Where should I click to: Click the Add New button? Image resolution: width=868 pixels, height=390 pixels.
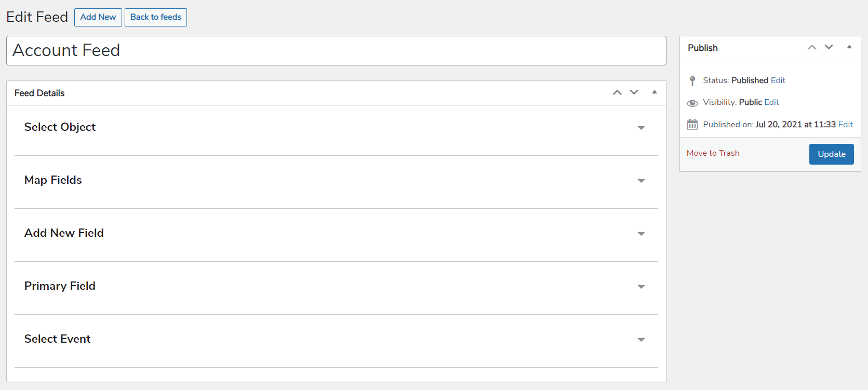tap(98, 17)
